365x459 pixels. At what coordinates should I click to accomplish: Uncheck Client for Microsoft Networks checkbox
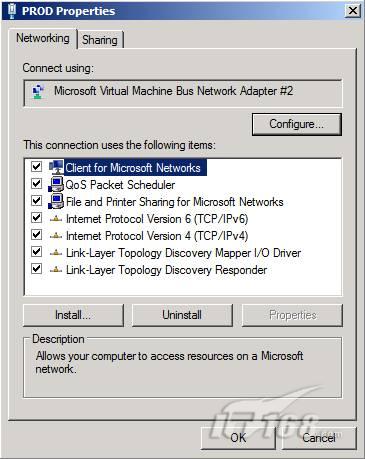(36, 167)
